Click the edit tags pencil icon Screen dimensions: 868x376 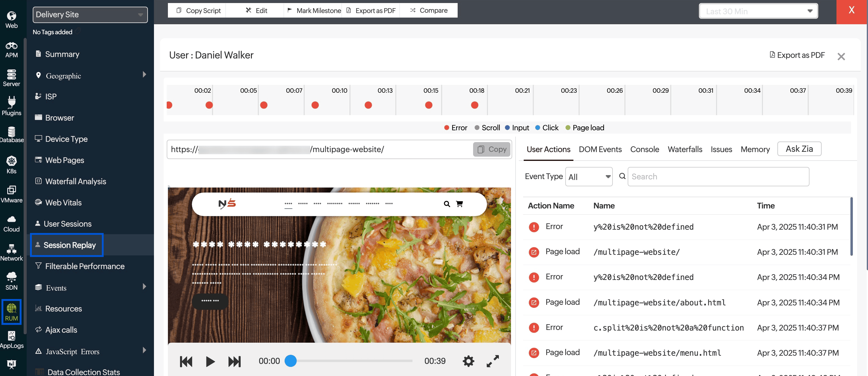(x=78, y=31)
